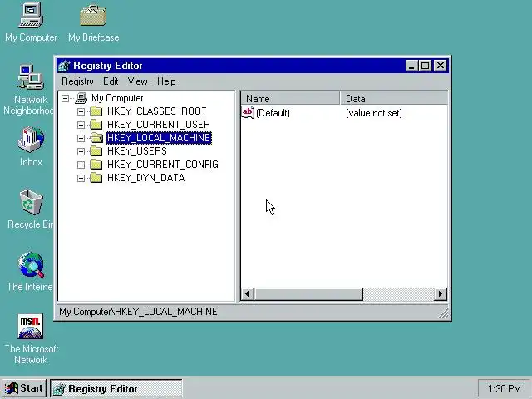The height and width of the screenshot is (399, 532).
Task: Click the Name column header
Action: (290, 99)
